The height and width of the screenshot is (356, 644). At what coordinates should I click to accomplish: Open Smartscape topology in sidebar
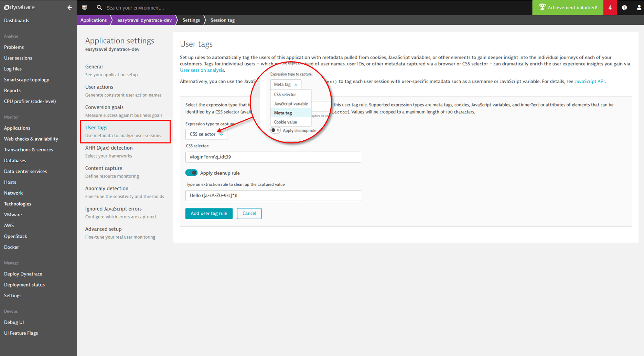[26, 79]
